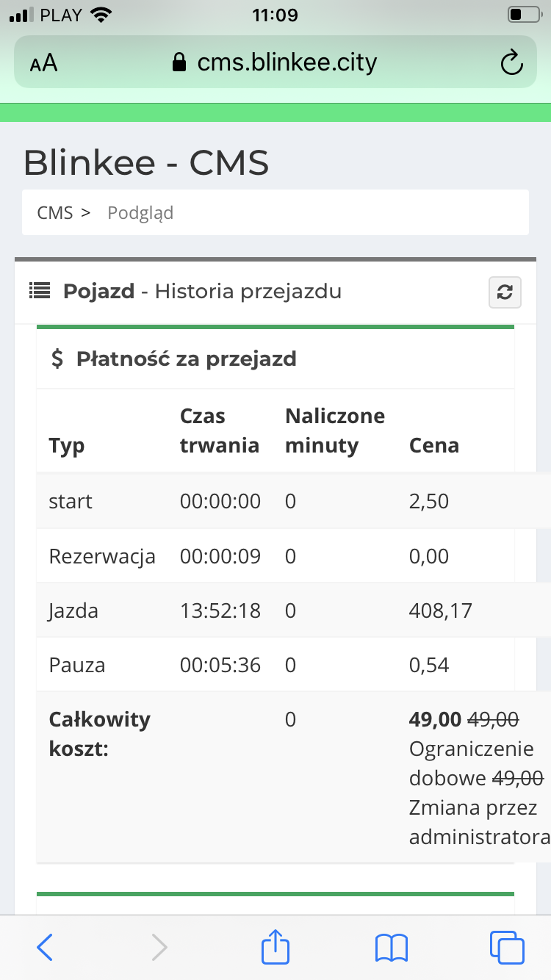Tap the AA text size control in Safari
Image resolution: width=551 pixels, height=980 pixels.
coord(43,62)
